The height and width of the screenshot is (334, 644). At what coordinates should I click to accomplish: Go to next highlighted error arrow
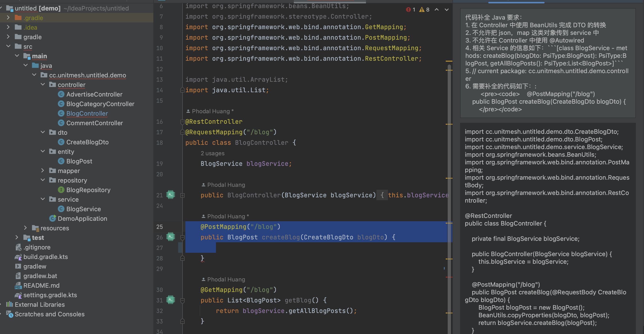point(446,10)
